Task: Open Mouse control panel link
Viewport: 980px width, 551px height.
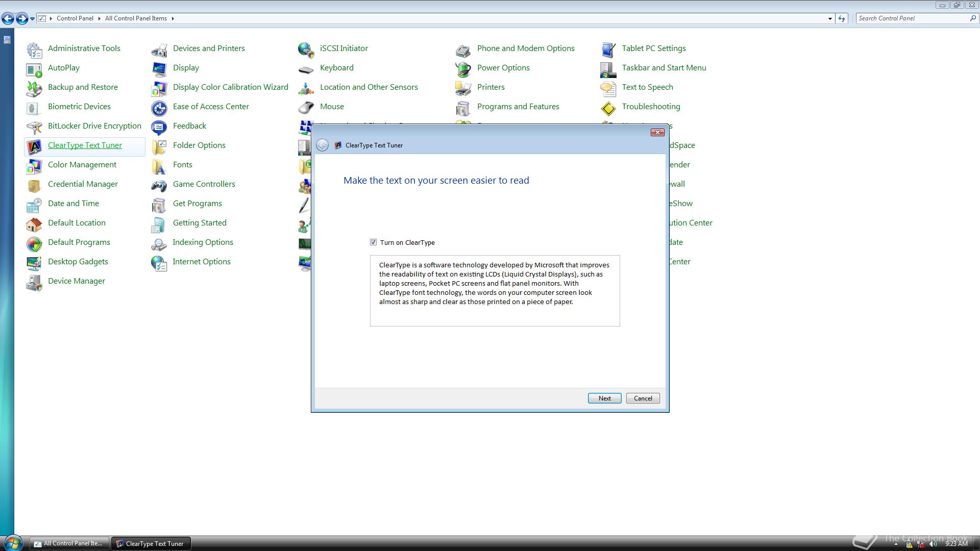Action: point(332,107)
